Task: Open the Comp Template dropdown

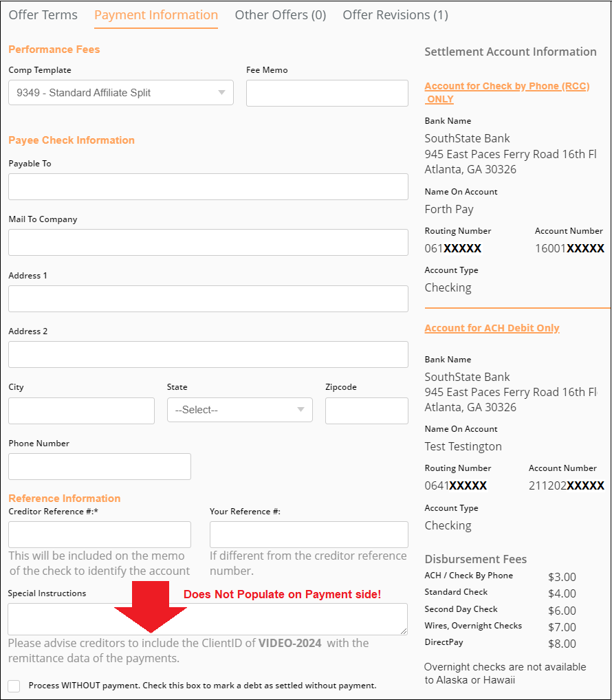Action: point(121,92)
